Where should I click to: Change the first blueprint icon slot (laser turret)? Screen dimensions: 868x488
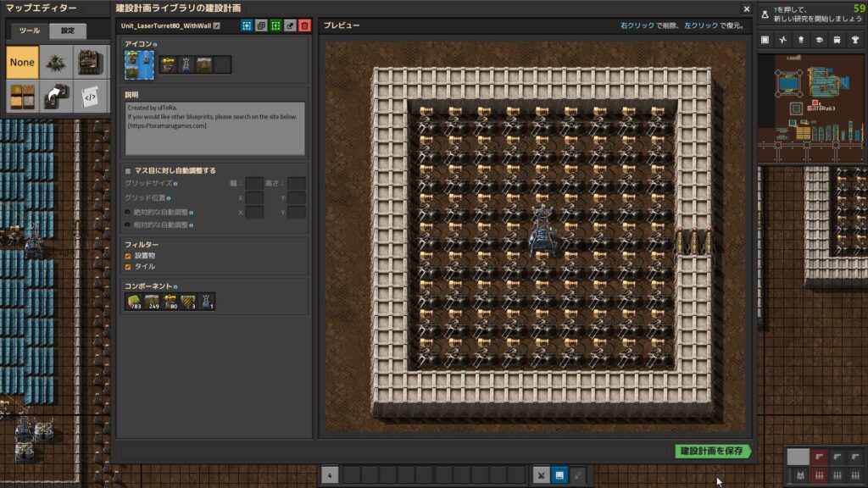(x=169, y=64)
